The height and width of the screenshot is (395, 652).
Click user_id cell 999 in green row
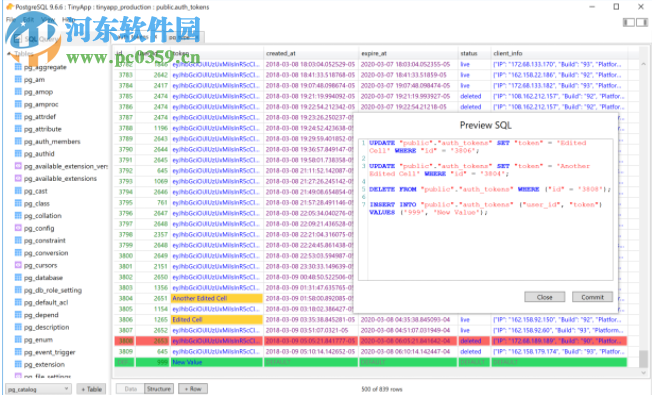(x=153, y=362)
